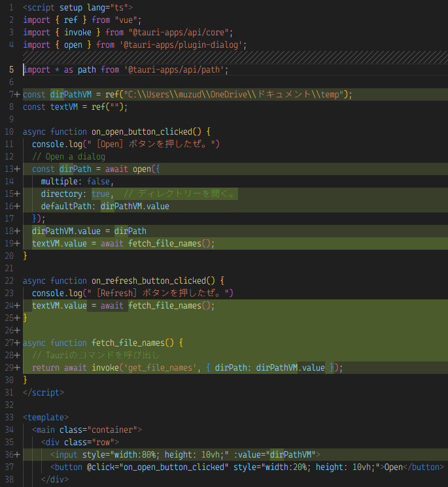448x487 pixels.
Task: Click the 'get_file_names' command string
Action: point(160,368)
